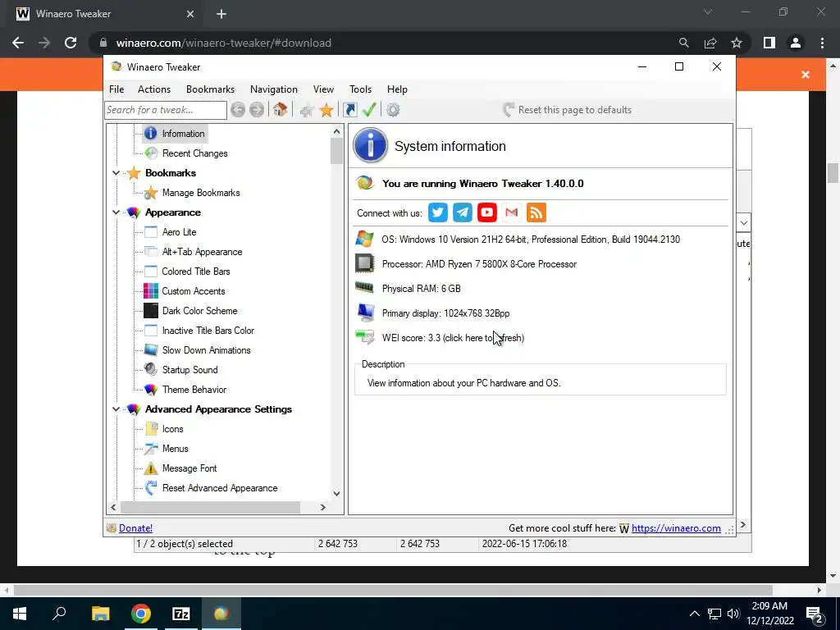
Task: Open the Twitter icon under Connect with us
Action: [x=438, y=212]
